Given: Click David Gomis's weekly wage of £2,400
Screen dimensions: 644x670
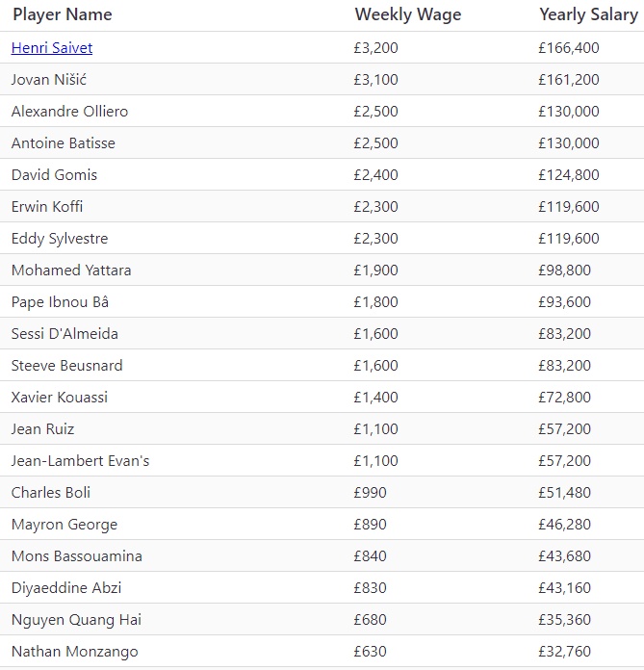Looking at the screenshot, I should click(x=377, y=174).
